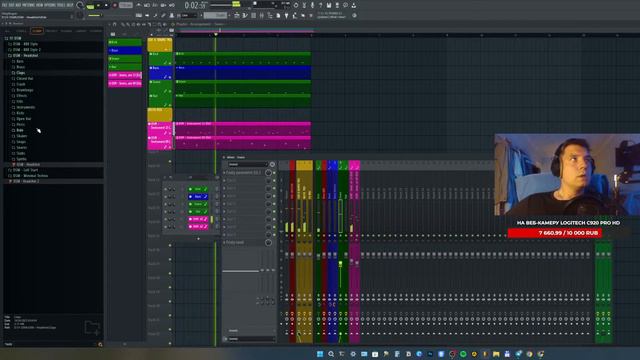Switch Pattern/Song mode toggle
The height and width of the screenshot is (360, 640).
point(90,6)
